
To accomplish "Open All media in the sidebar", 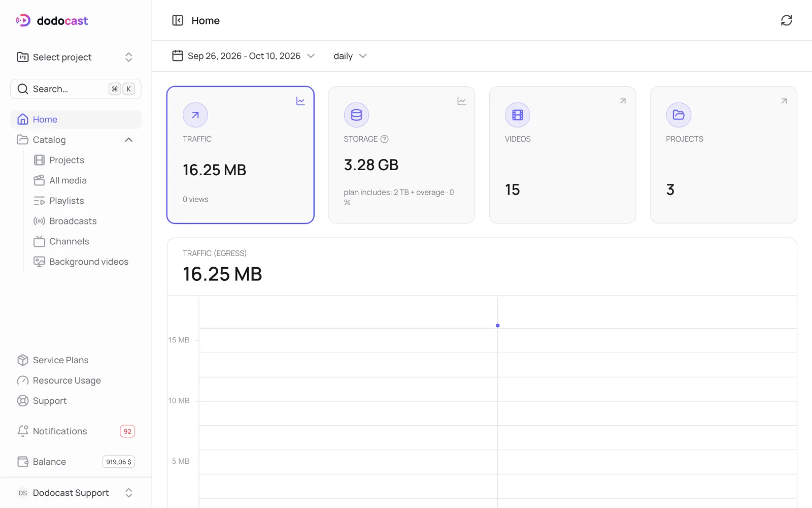I will (x=68, y=180).
